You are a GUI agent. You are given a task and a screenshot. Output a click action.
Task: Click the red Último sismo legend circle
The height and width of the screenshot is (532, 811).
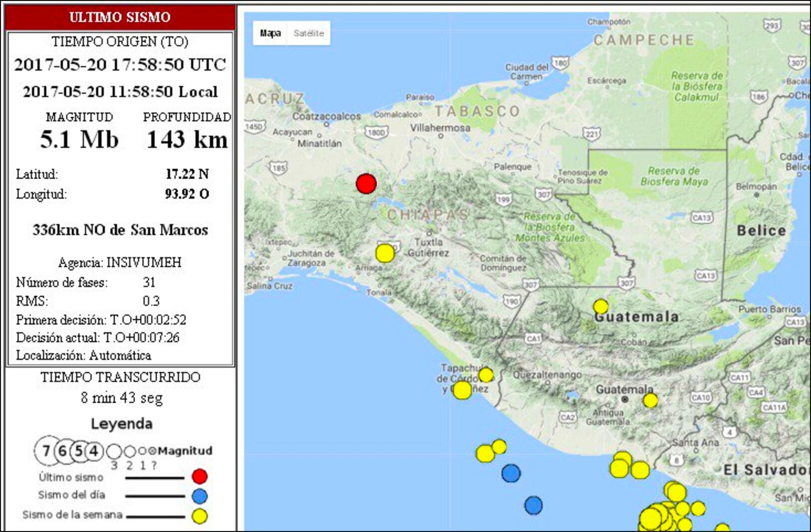[199, 477]
